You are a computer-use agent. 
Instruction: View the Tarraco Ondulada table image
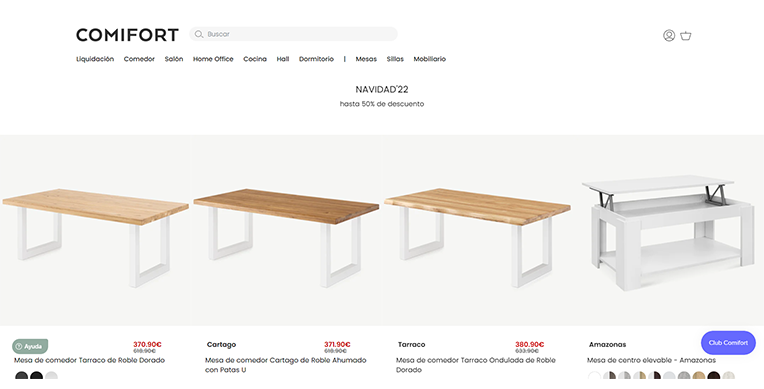478,237
